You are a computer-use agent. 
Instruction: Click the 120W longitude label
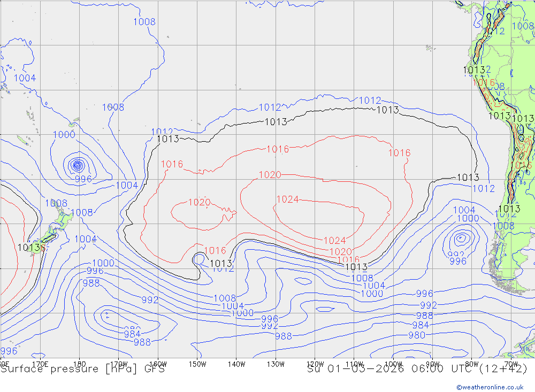pos(315,364)
